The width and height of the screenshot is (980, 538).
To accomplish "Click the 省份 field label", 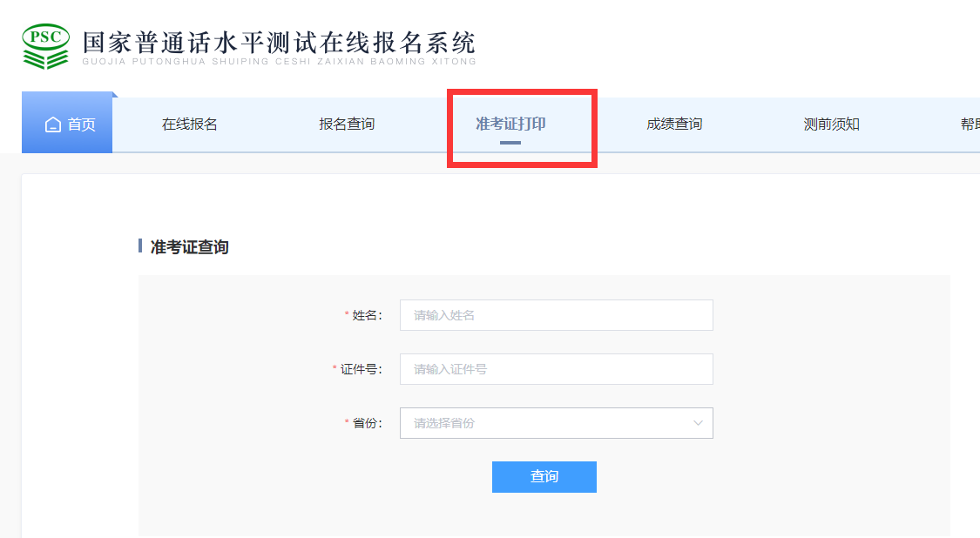I will 366,423.
